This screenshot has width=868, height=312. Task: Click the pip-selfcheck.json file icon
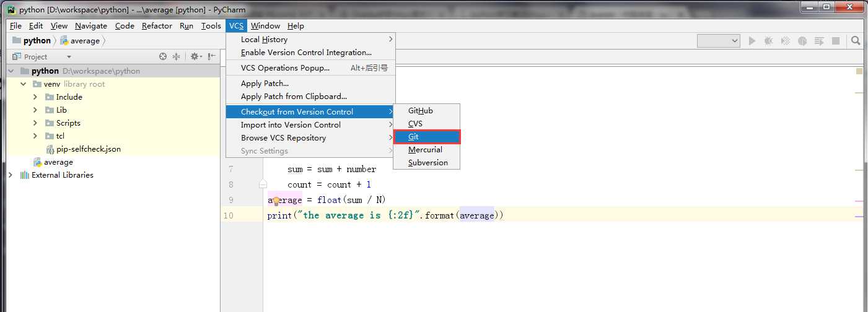coord(50,149)
